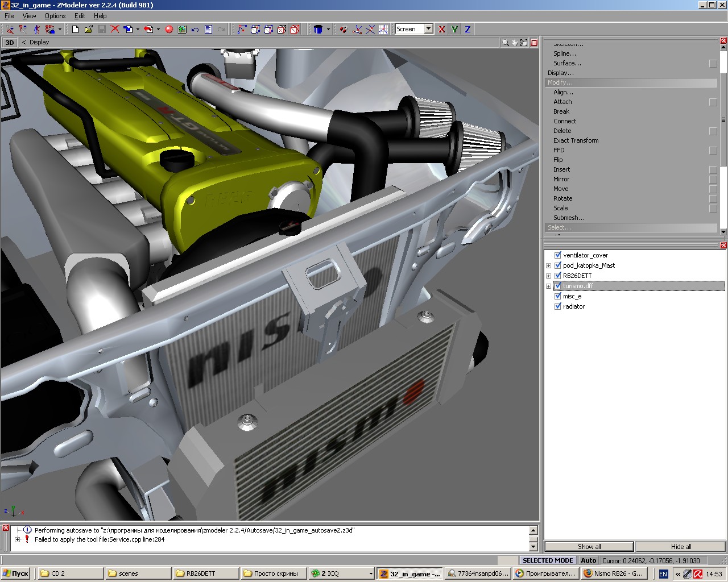Switch to Objects level cube icon
Screen dimensions: 728x582
point(282,29)
